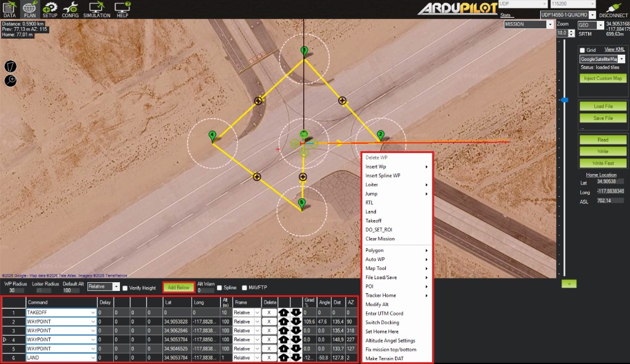The image size is (630, 364).
Task: Choose Make Terrain DAT in context menu
Action: (397, 358)
